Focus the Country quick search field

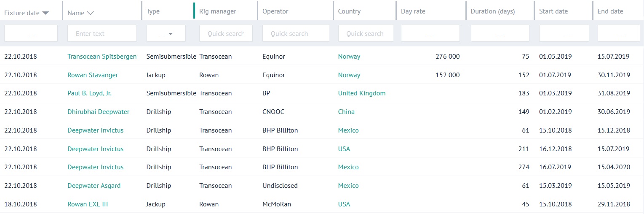click(366, 33)
